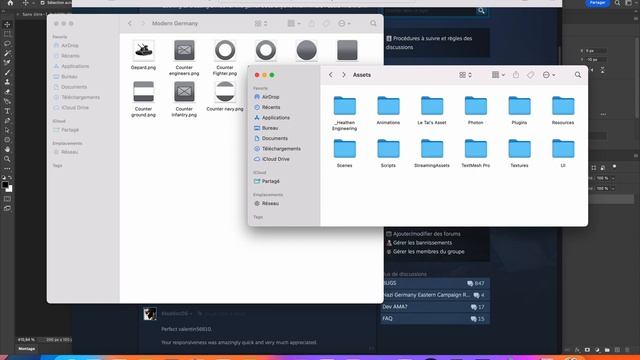640x360 pixels.
Task: Select Réseau in Assets window sidebar
Action: click(267, 203)
